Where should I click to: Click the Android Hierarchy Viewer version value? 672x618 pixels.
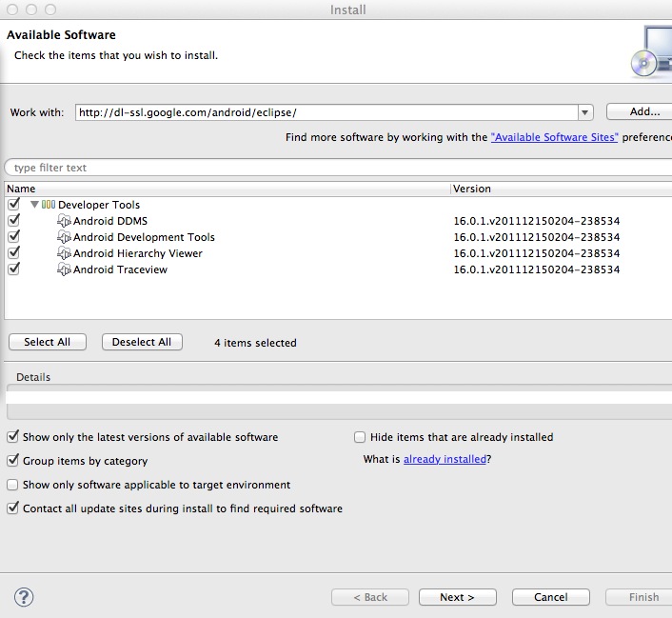(x=537, y=253)
